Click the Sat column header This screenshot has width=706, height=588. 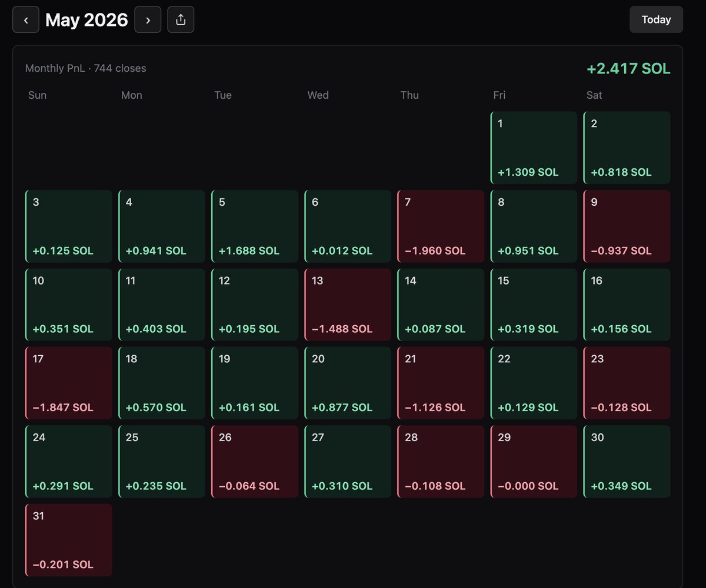tap(594, 95)
